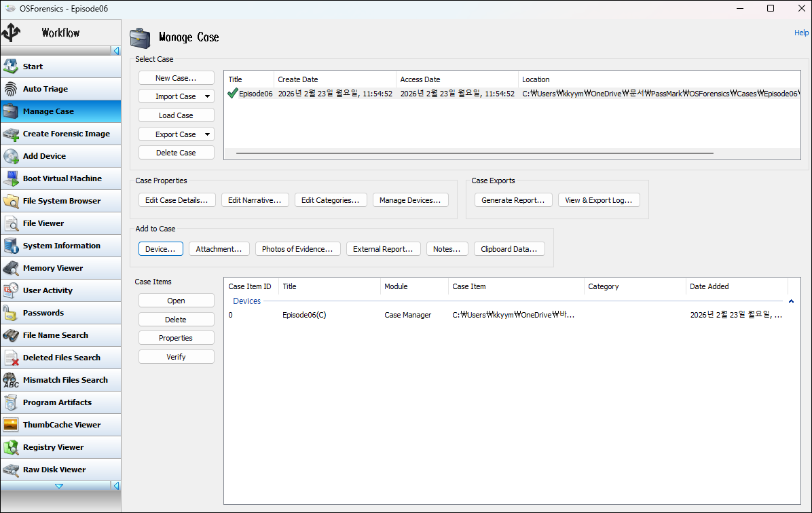Image resolution: width=812 pixels, height=513 pixels.
Task: Click the Registry Viewer icon
Action: point(10,447)
